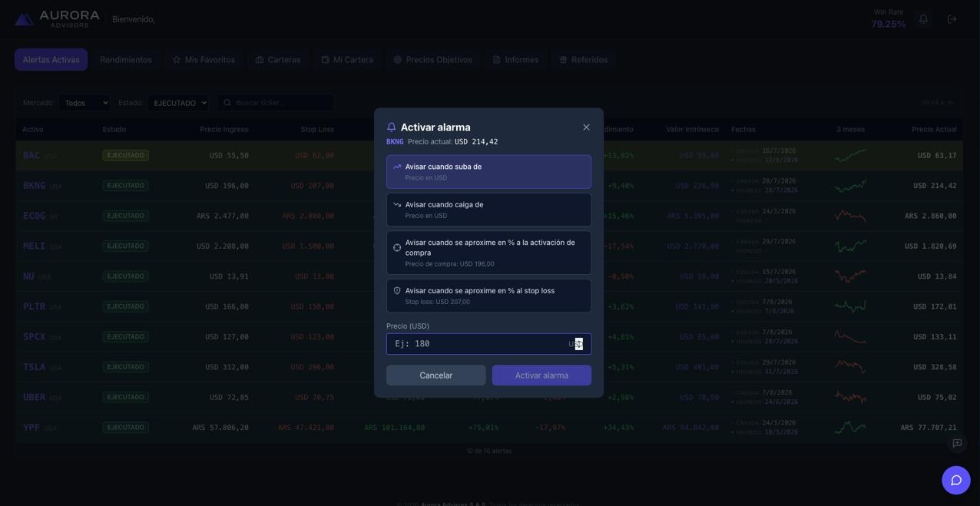The height and width of the screenshot is (506, 980).
Task: Click the Win Rate 79.25% indicator
Action: (x=889, y=19)
